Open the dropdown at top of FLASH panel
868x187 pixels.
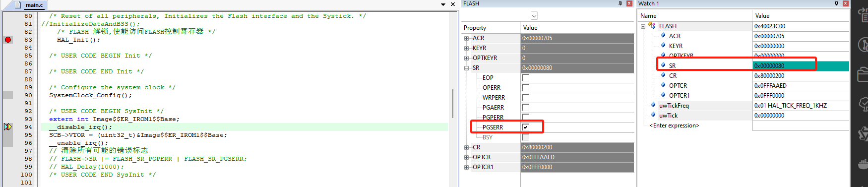click(x=534, y=16)
